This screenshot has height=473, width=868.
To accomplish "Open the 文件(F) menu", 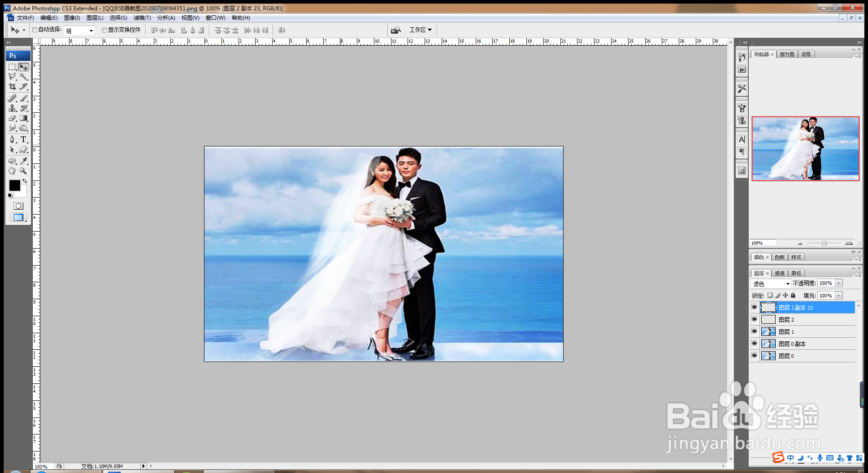I will click(x=25, y=18).
